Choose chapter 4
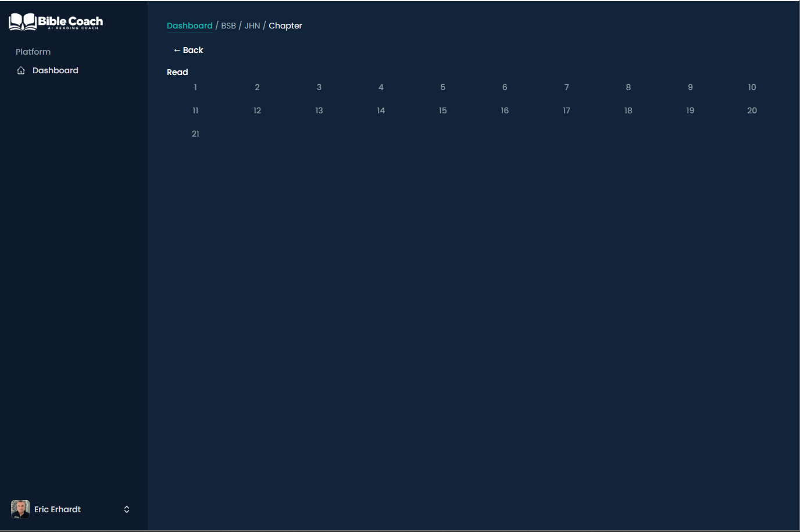This screenshot has height=532, width=800. coord(381,87)
